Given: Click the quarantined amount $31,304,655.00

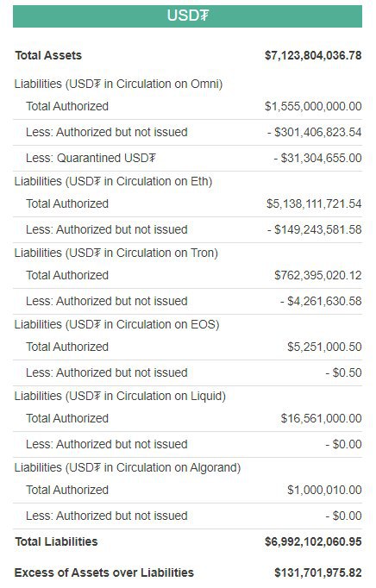Looking at the screenshot, I should pyautogui.click(x=318, y=158).
